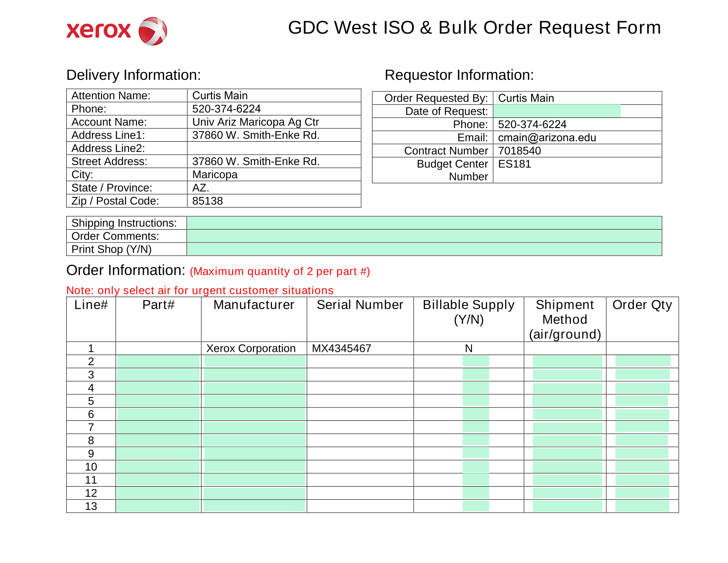Click serial number MX4345467

[342, 348]
